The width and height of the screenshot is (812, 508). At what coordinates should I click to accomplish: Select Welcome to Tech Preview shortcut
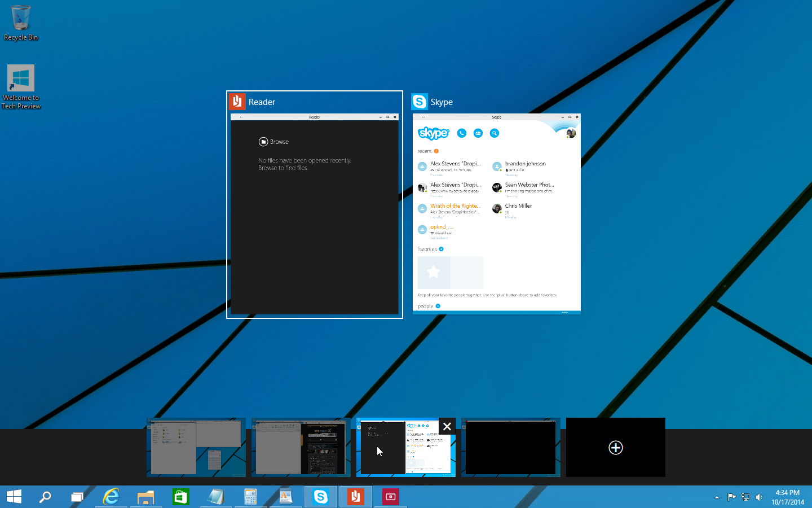(x=21, y=87)
